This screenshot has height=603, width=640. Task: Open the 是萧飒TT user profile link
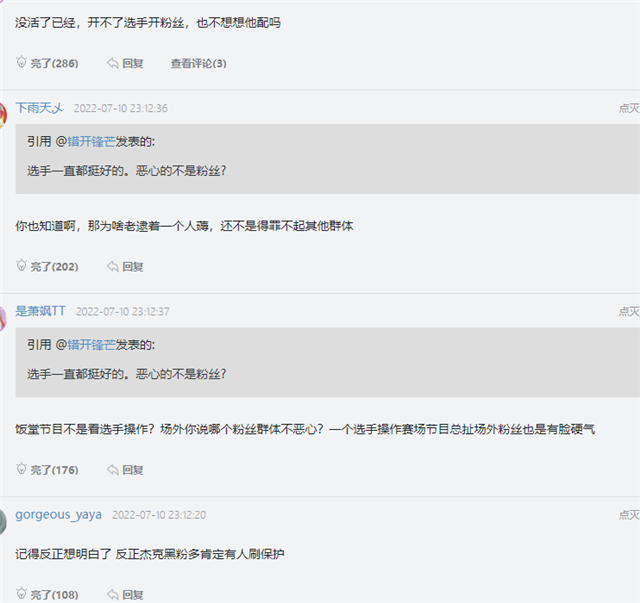coord(40,311)
